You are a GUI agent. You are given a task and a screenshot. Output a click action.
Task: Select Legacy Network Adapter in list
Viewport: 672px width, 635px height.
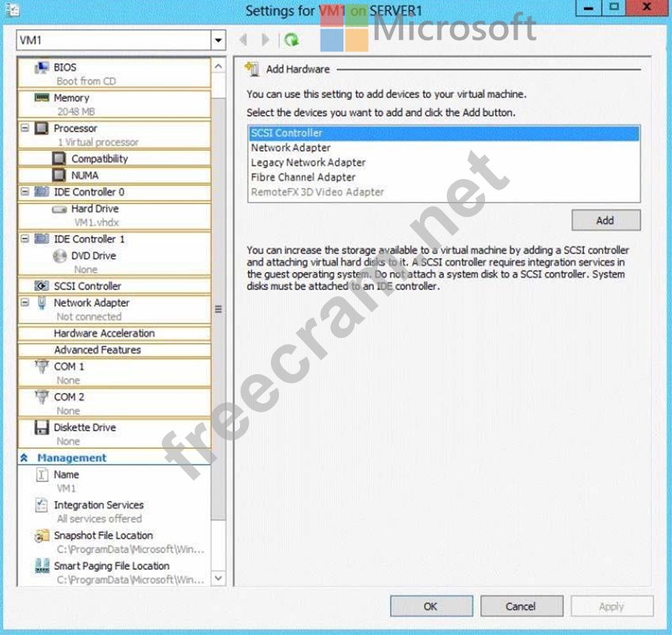tap(444, 163)
